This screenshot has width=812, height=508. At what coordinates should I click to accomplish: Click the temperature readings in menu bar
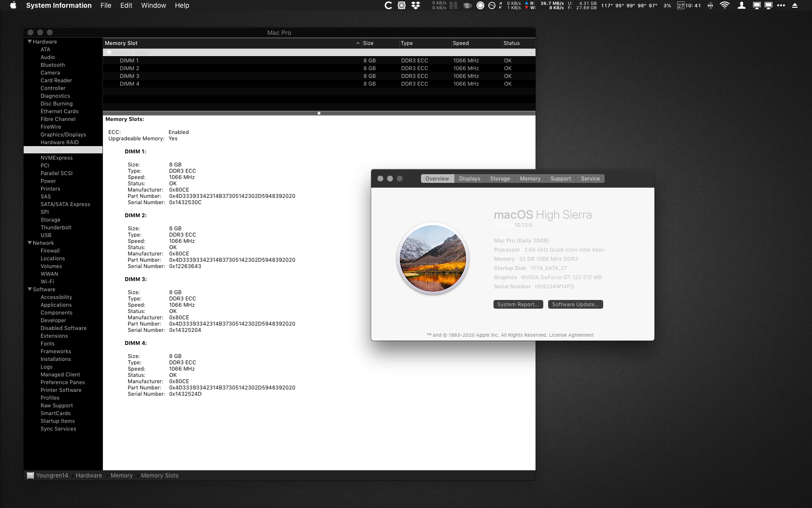click(629, 5)
